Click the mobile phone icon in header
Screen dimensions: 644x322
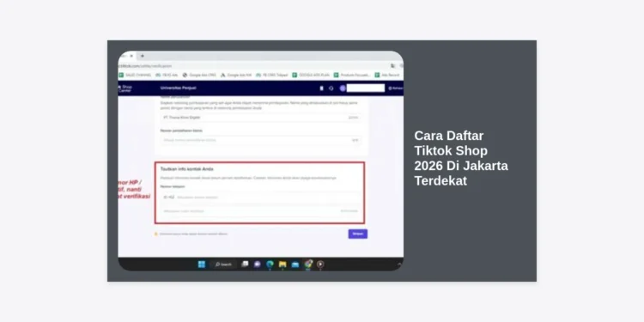click(x=322, y=88)
